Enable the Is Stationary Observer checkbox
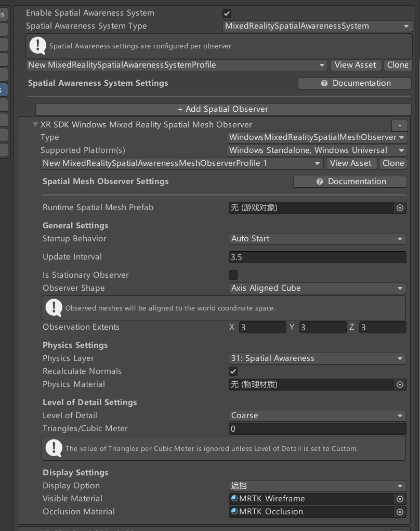 (x=233, y=275)
